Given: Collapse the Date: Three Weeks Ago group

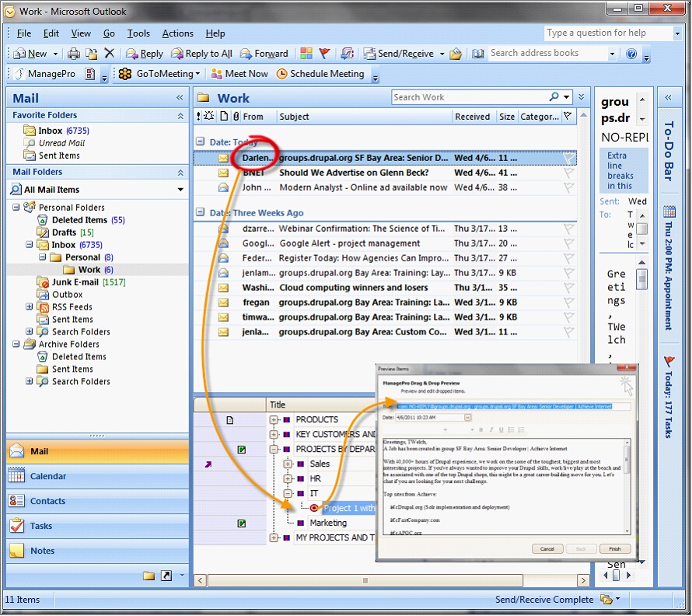Looking at the screenshot, I should [201, 212].
